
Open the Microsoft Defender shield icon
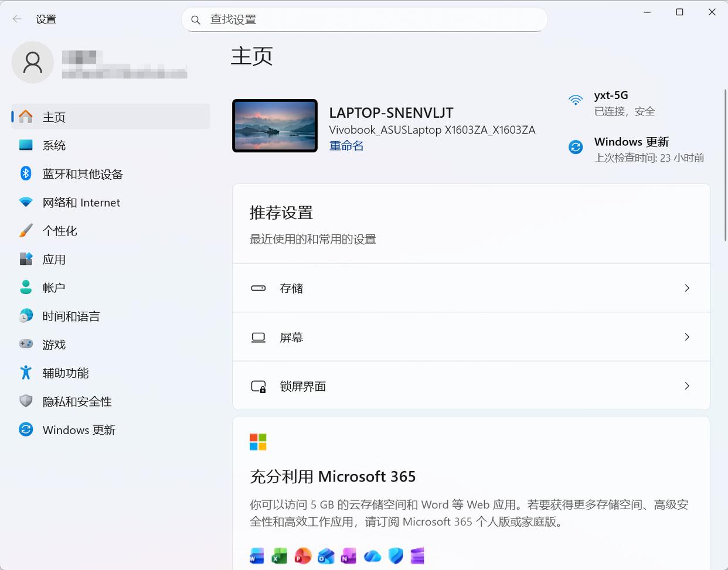coord(395,556)
